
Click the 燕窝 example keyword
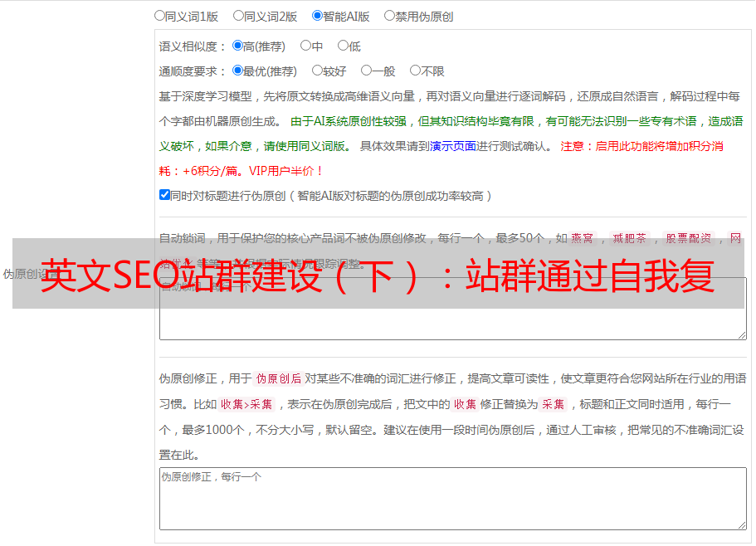pos(583,238)
